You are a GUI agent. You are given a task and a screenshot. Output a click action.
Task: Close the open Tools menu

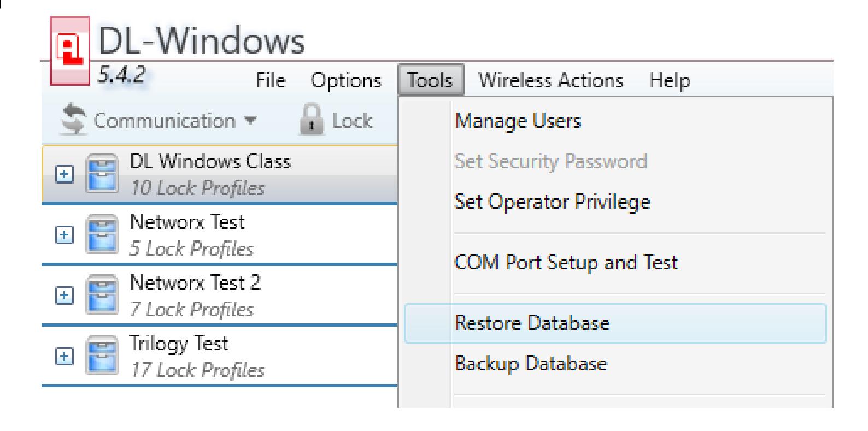pyautogui.click(x=431, y=81)
